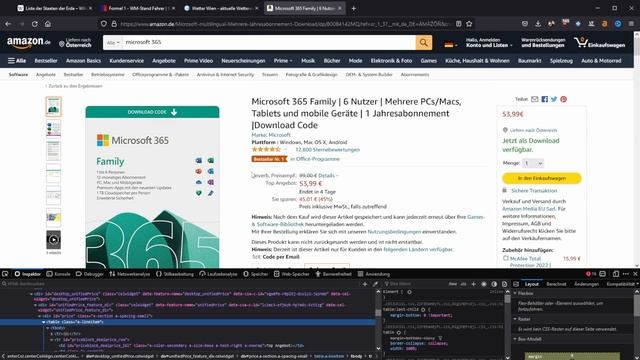Share the product on Twitter icon

tap(554, 99)
